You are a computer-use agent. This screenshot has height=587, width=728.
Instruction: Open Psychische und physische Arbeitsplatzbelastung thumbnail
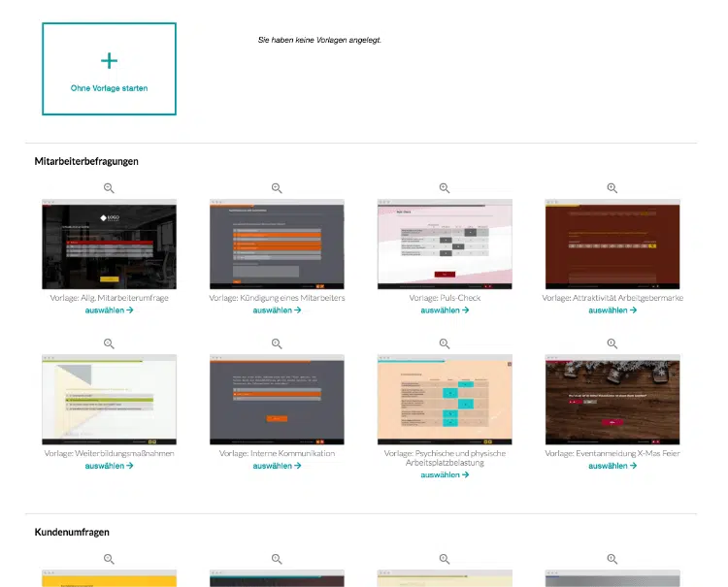tap(445, 400)
